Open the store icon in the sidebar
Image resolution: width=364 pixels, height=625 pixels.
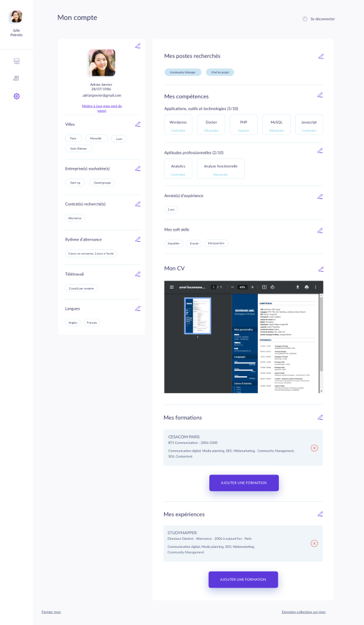pos(16,61)
